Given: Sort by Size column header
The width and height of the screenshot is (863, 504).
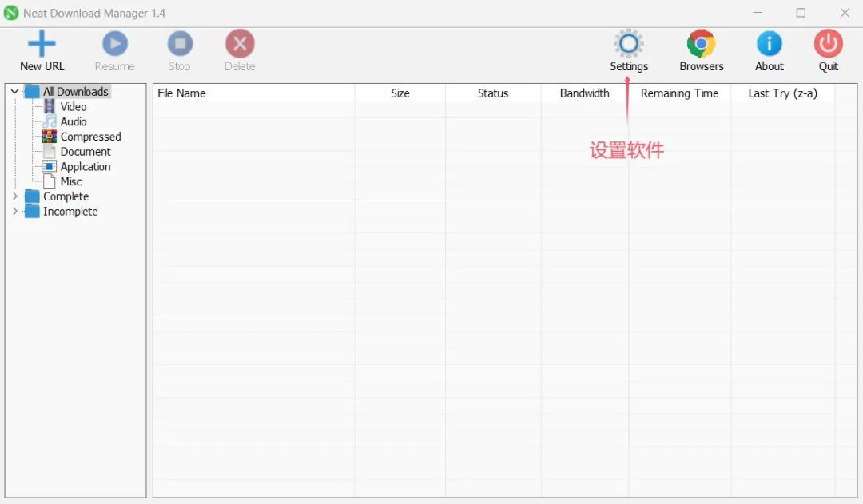Looking at the screenshot, I should [400, 93].
